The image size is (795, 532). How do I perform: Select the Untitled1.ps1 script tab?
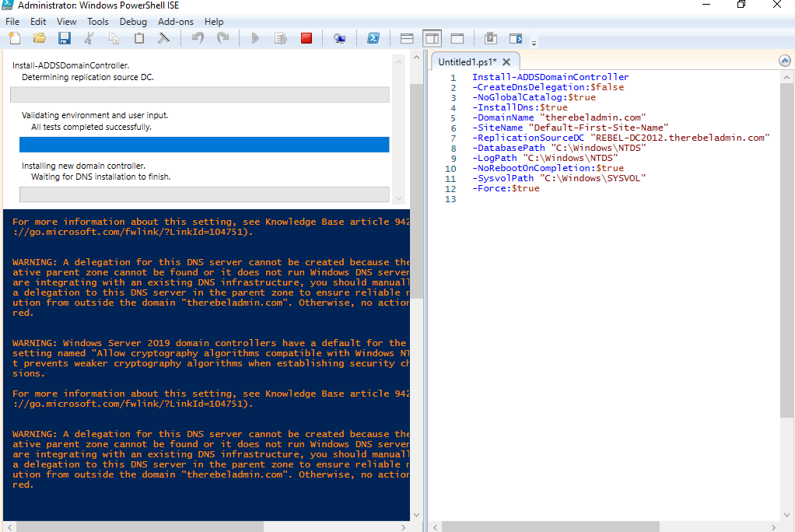click(x=468, y=62)
